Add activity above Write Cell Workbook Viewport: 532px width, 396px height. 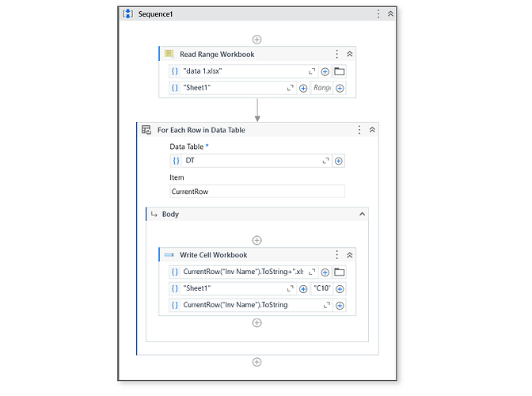click(256, 240)
